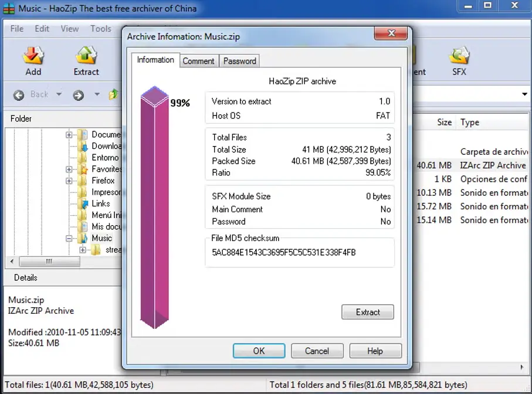This screenshot has width=532, height=394.
Task: Open the Back history dropdown arrow
Action: click(x=59, y=94)
